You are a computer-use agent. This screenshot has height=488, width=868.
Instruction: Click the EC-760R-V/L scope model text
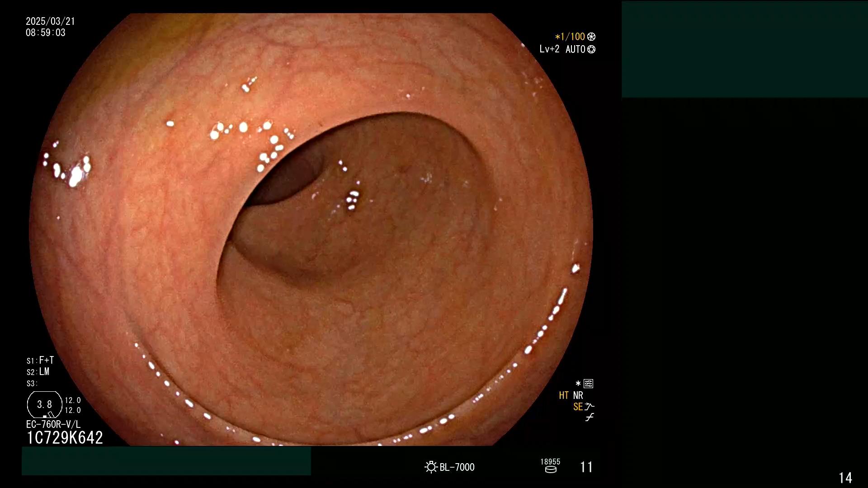tap(53, 424)
